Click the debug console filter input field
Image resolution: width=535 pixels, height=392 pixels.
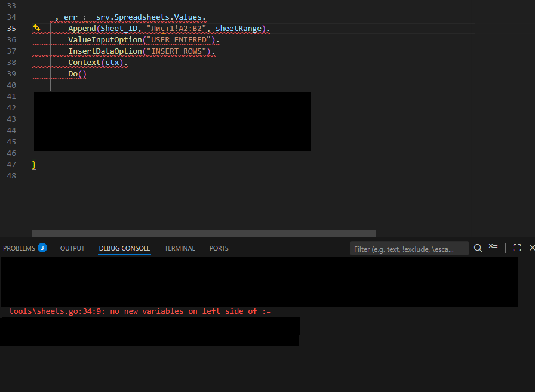(x=409, y=249)
